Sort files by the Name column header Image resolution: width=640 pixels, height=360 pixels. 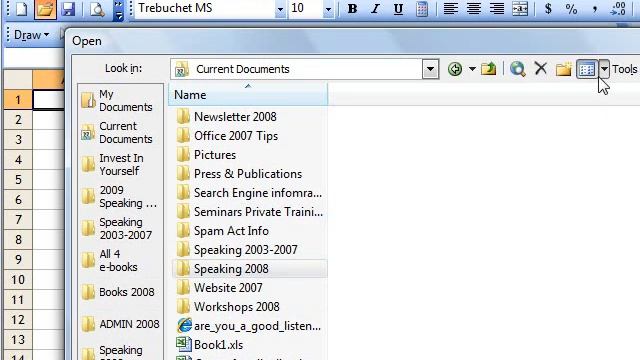pyautogui.click(x=248, y=95)
